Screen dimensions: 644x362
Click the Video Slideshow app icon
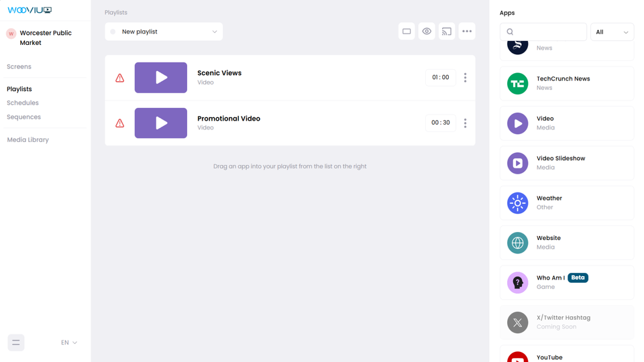tap(517, 163)
